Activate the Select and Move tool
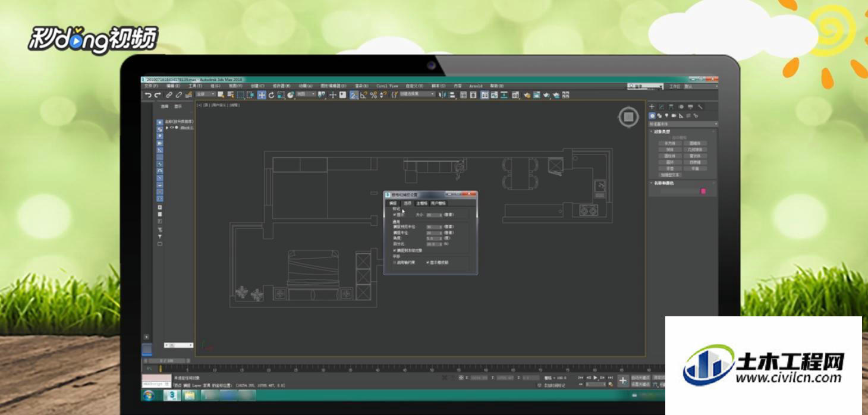 [262, 95]
